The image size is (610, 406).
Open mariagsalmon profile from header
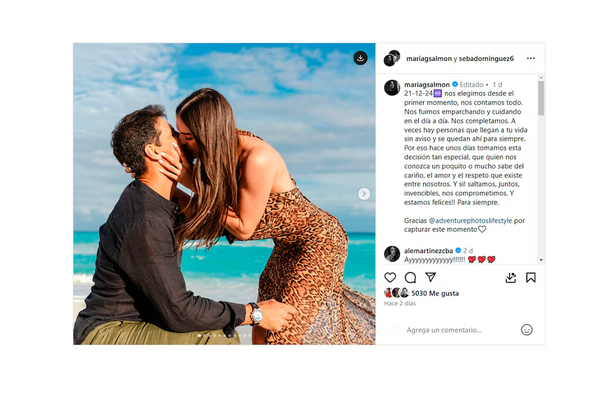429,59
